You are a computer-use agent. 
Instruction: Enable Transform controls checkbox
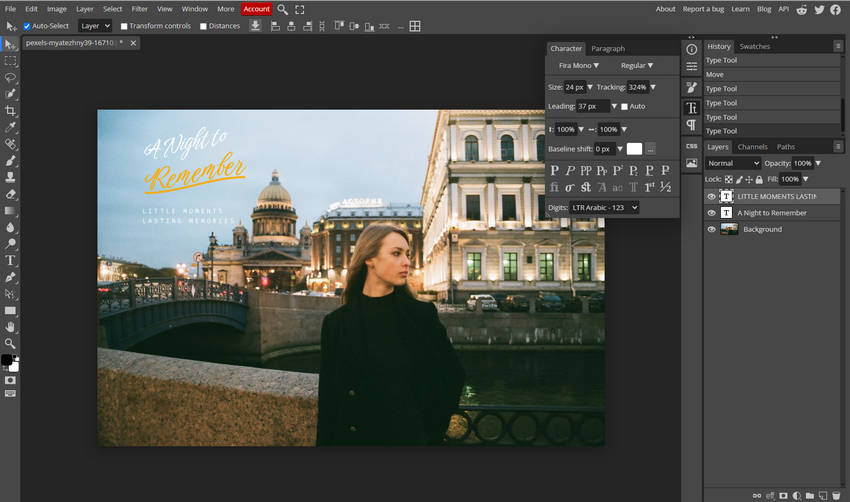click(x=124, y=26)
